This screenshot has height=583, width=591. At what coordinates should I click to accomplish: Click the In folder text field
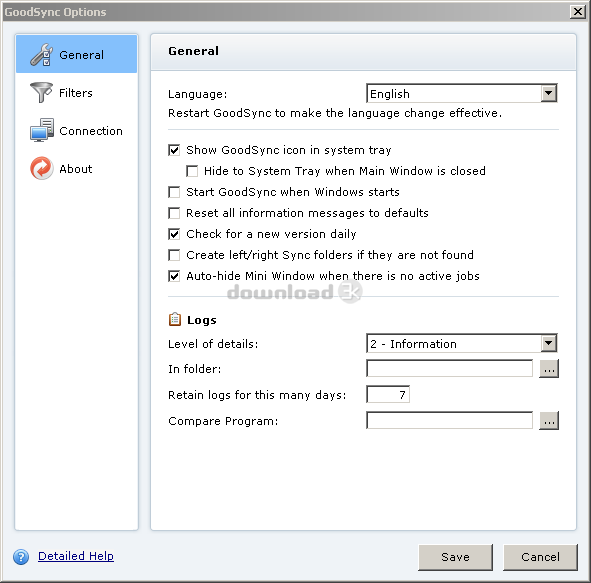(449, 369)
